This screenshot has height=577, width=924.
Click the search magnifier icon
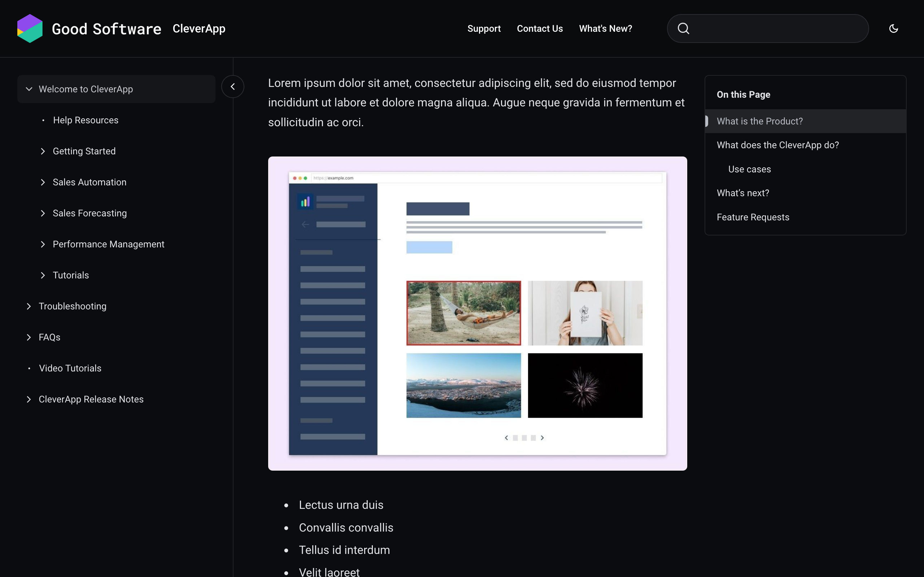683,28
